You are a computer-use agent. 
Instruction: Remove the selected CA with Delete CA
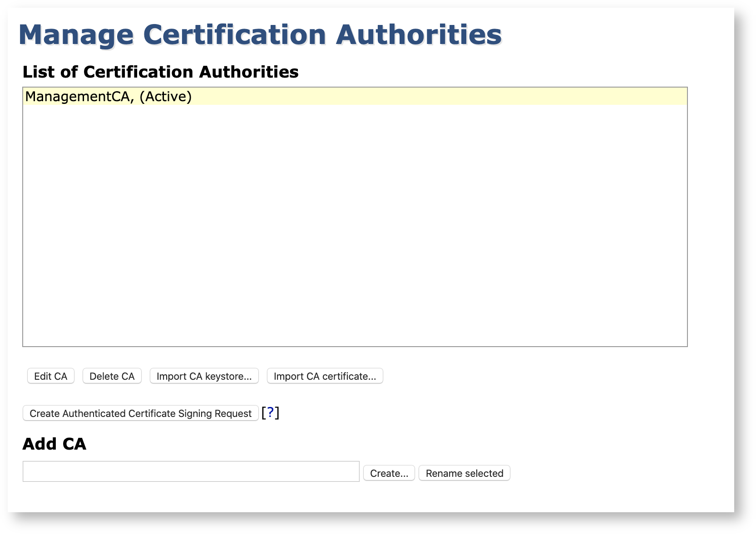[112, 376]
